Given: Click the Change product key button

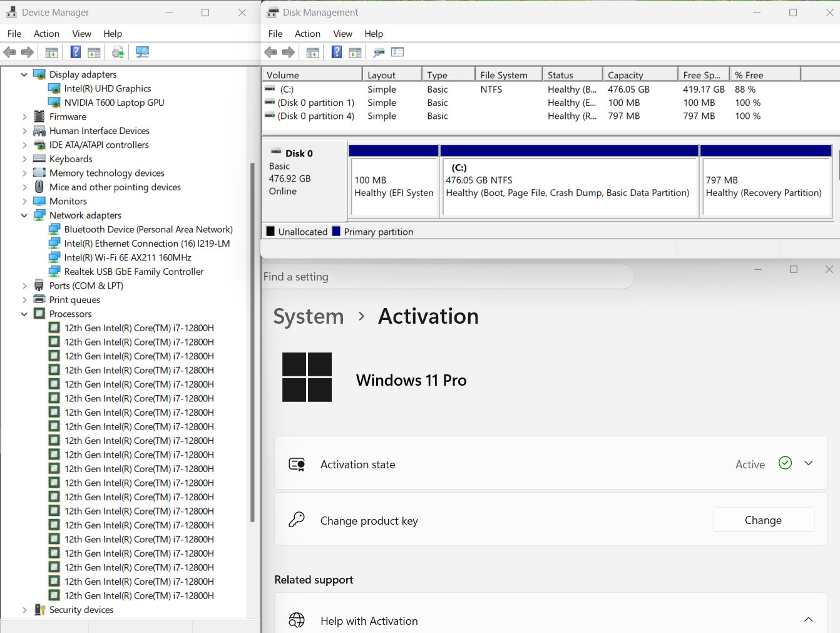Looking at the screenshot, I should tap(764, 520).
